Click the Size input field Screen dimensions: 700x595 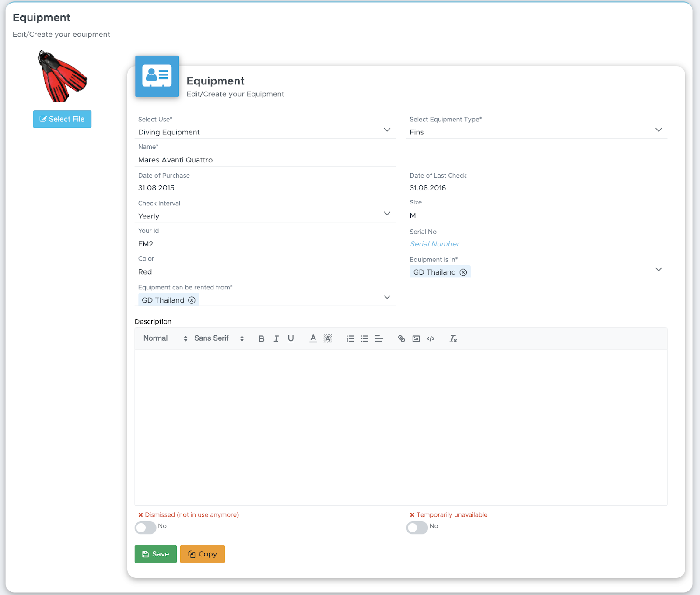tap(536, 215)
